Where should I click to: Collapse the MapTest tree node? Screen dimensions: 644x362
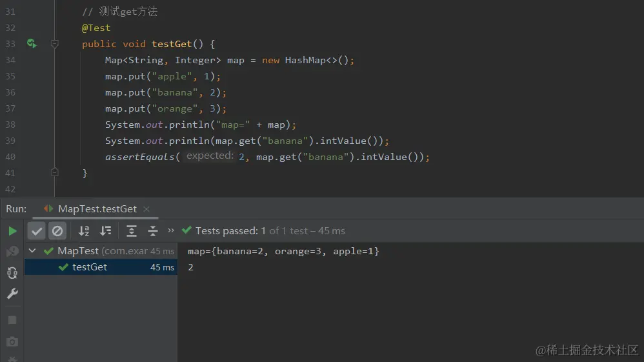click(x=32, y=250)
